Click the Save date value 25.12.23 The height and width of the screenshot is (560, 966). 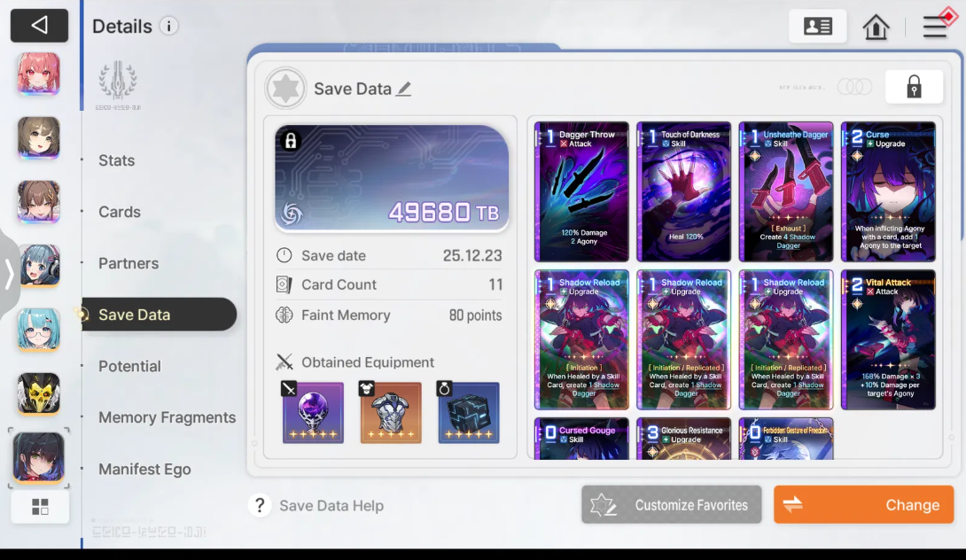(471, 256)
